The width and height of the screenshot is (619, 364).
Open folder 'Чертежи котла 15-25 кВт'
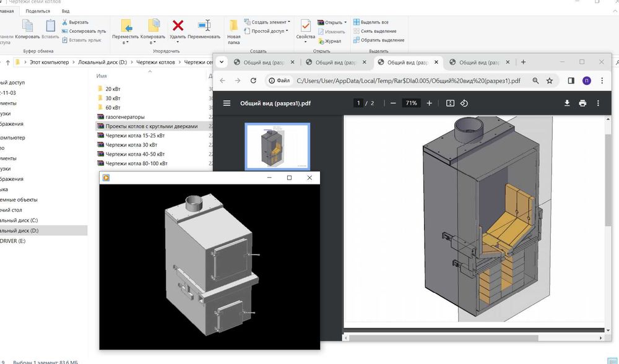pos(135,135)
